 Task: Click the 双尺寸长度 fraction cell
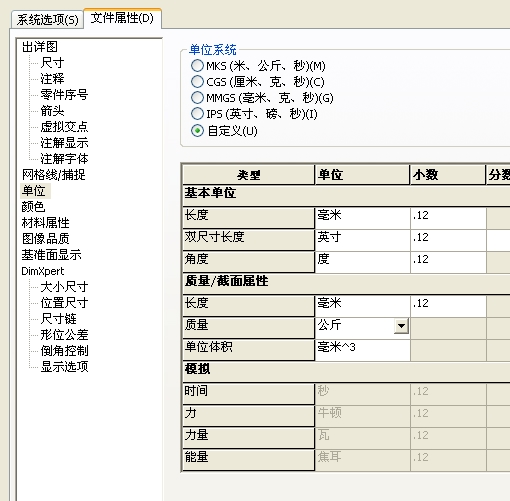click(x=498, y=240)
